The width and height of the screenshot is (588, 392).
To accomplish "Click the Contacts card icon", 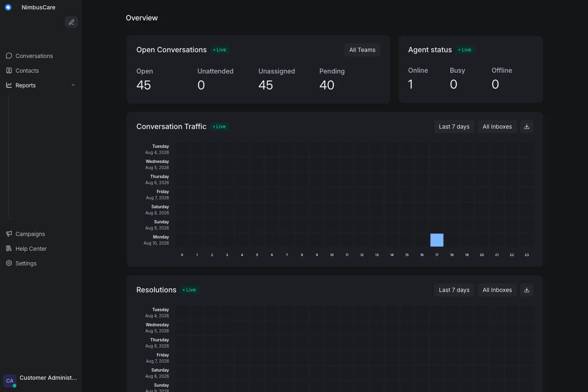I will 9,70.
